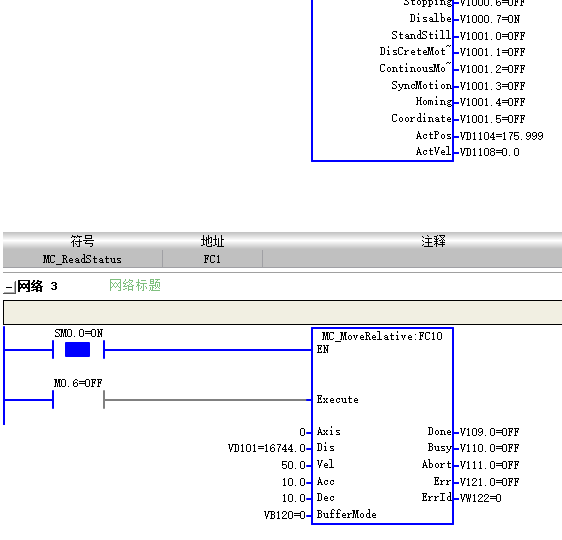Click the V1001.1=OFF DisCreteMot output
Image resolution: width=562 pixels, height=540 pixels.
pos(492,52)
